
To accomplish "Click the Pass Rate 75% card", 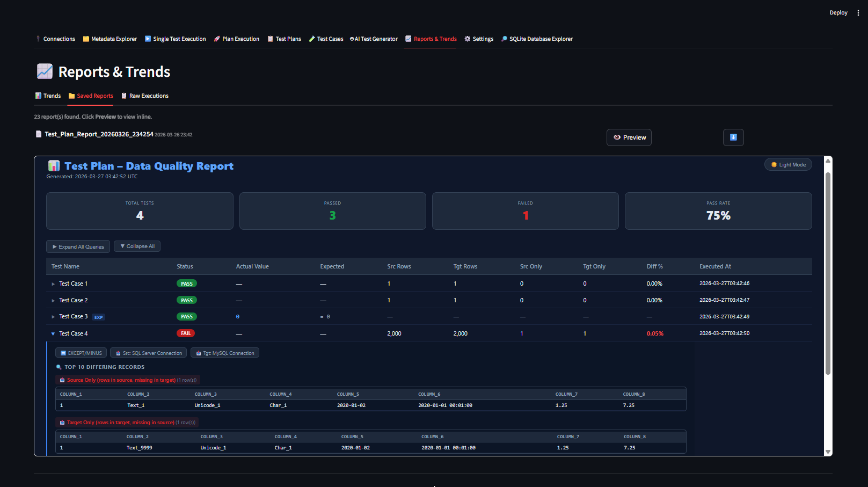I will (718, 211).
